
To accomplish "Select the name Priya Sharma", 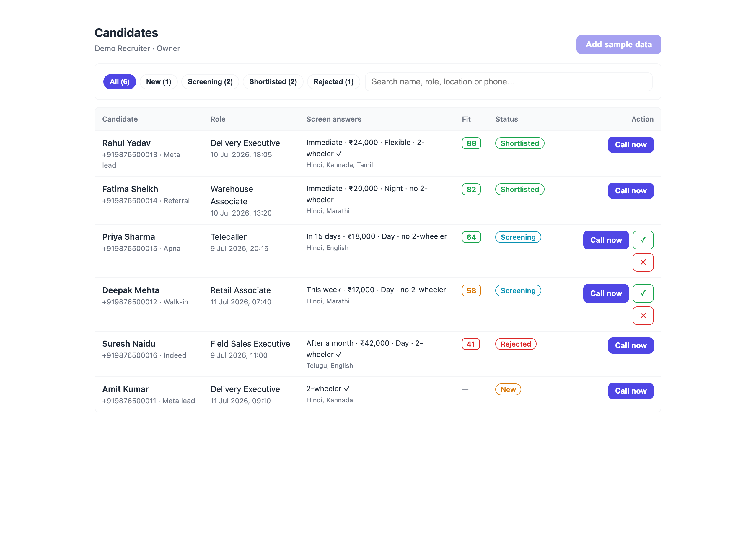I will pos(128,236).
